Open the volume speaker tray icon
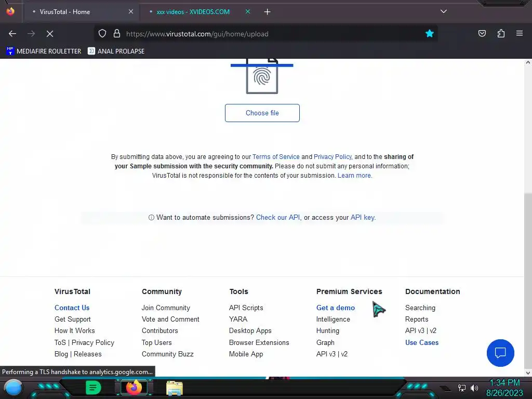The image size is (532, 399). [x=474, y=388]
